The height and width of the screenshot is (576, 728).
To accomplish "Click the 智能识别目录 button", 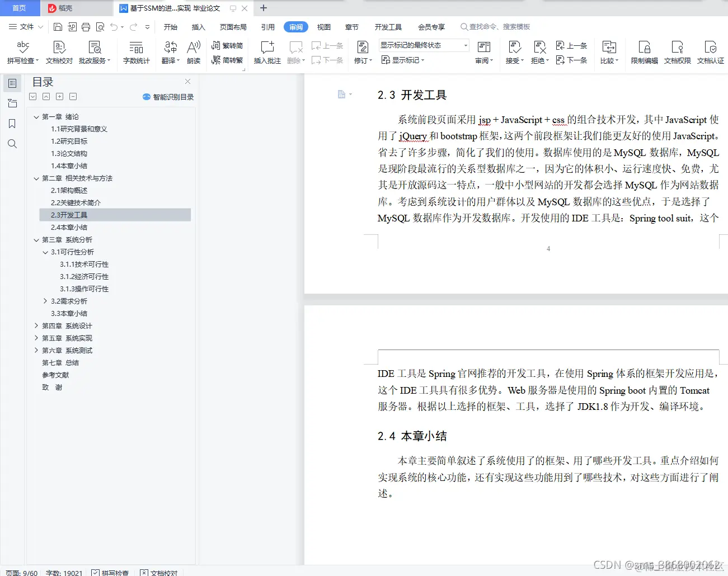I will click(167, 96).
